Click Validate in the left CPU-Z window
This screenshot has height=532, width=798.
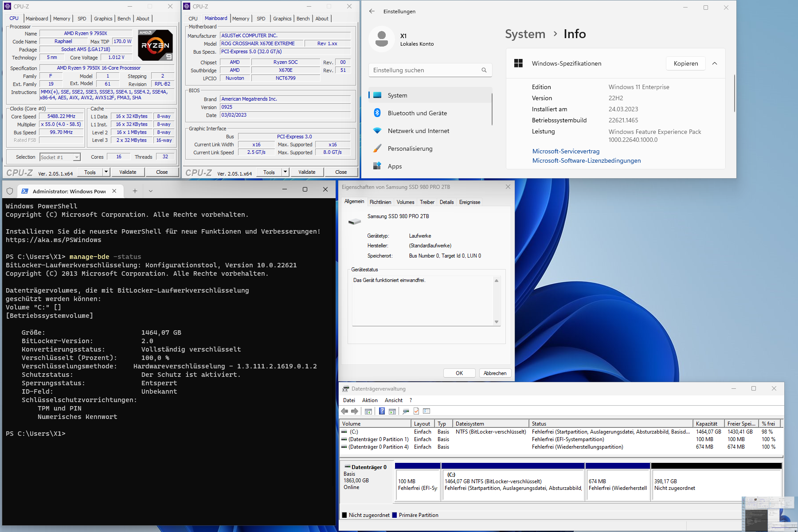click(x=128, y=172)
